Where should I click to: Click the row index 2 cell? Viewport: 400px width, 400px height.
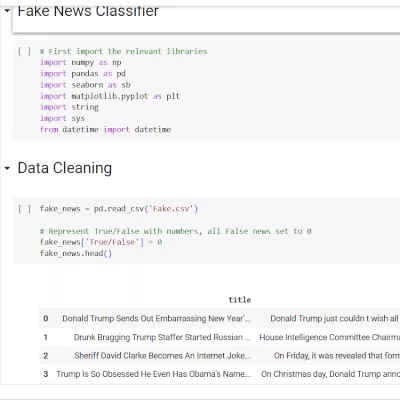tap(46, 356)
